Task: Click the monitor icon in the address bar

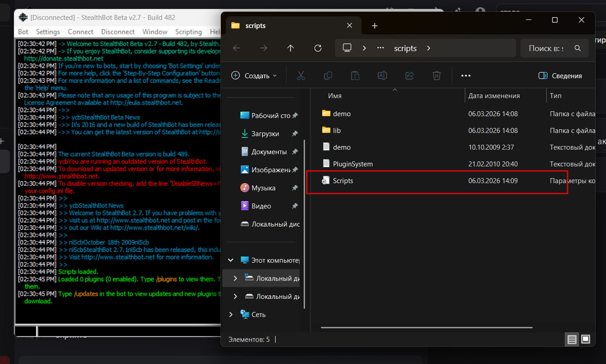Action: [x=347, y=48]
